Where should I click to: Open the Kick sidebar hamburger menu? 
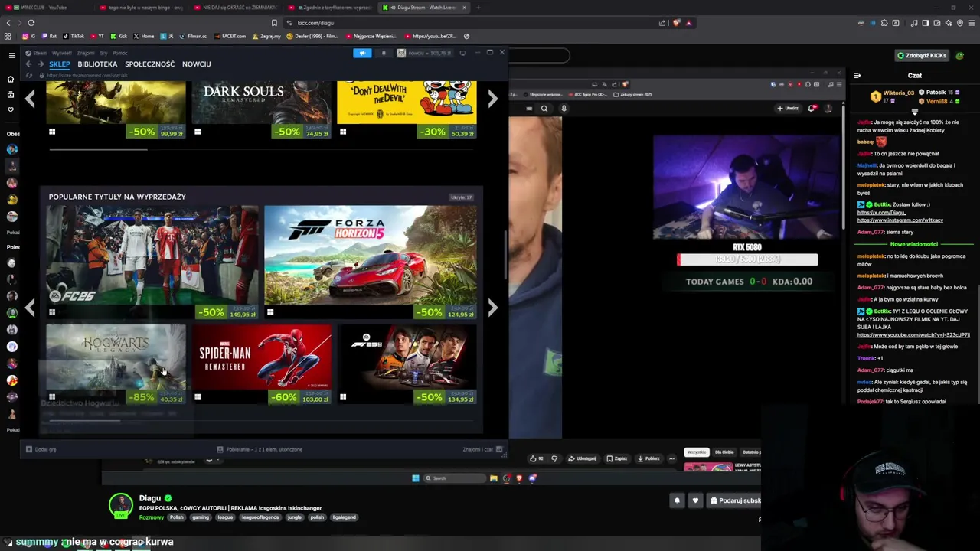[11, 55]
